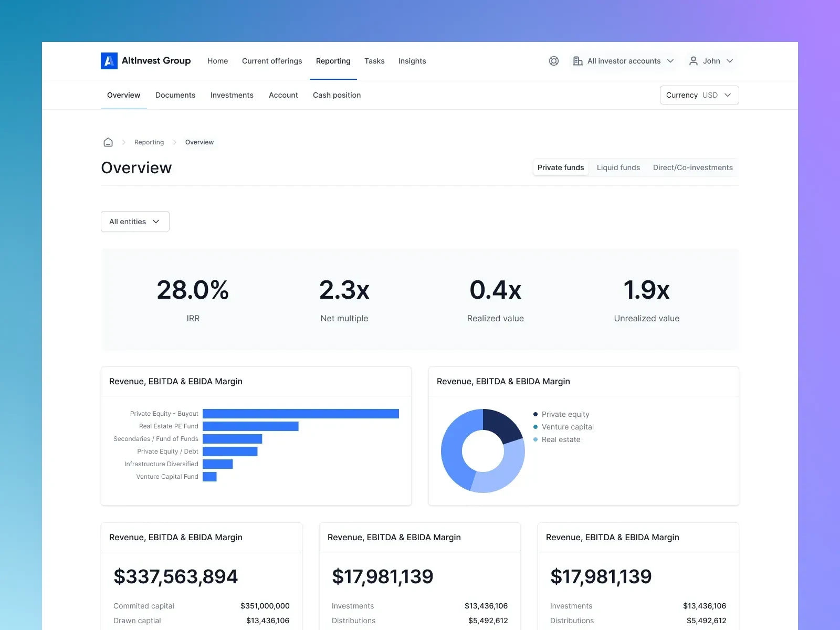This screenshot has height=630, width=840.
Task: Select the Private funds filter
Action: [560, 167]
